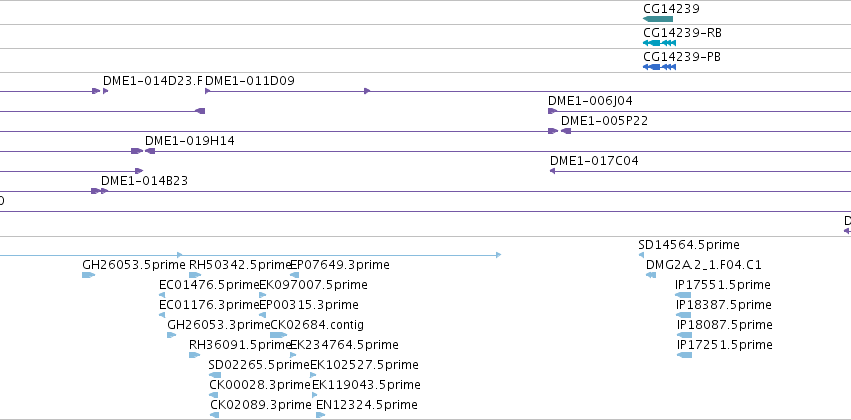Click the CG14239-RB transcript label
The height and width of the screenshot is (420, 851).
(x=683, y=33)
